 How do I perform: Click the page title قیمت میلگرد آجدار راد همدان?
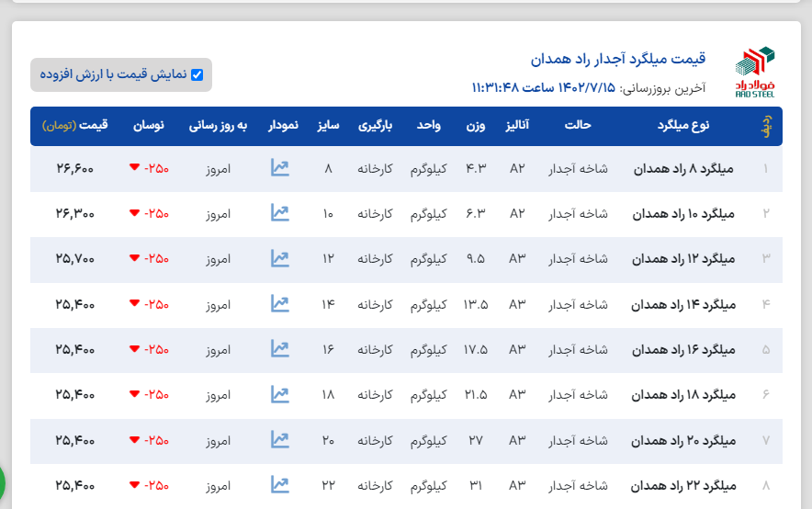point(617,60)
